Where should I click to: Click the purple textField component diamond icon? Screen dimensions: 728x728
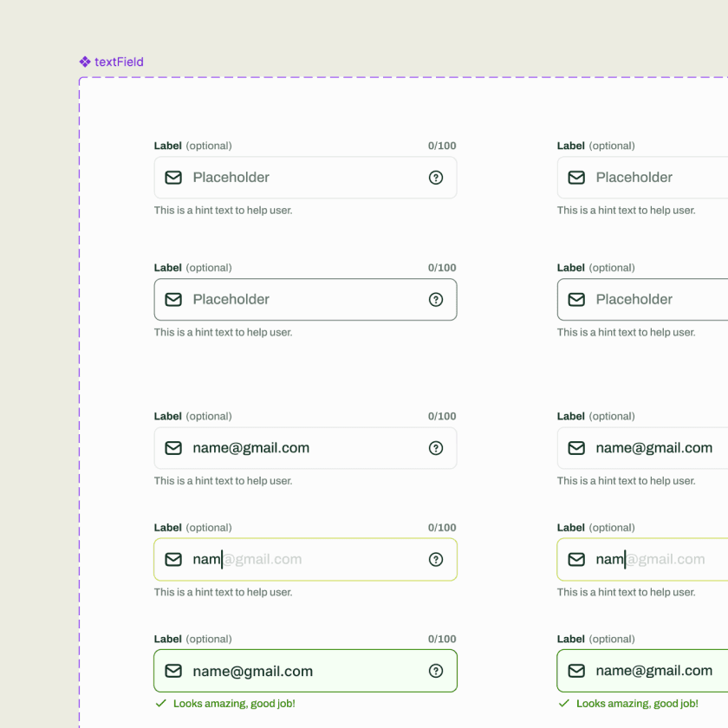click(85, 62)
